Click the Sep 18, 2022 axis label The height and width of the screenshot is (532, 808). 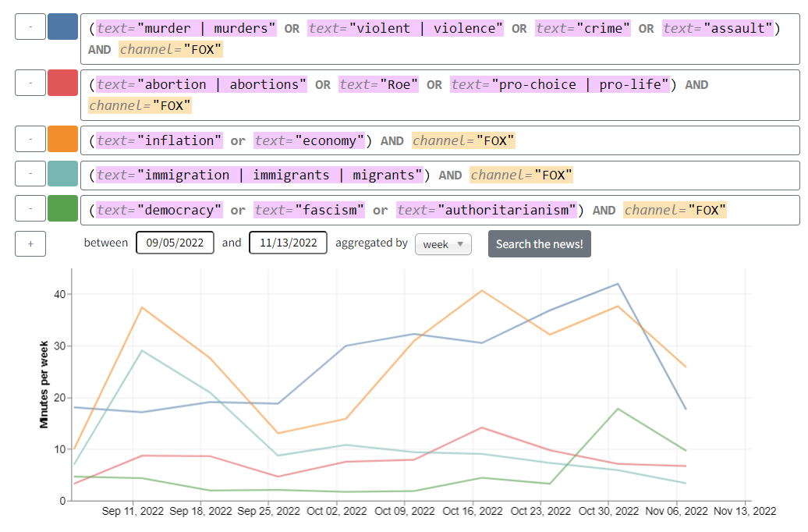click(x=200, y=512)
